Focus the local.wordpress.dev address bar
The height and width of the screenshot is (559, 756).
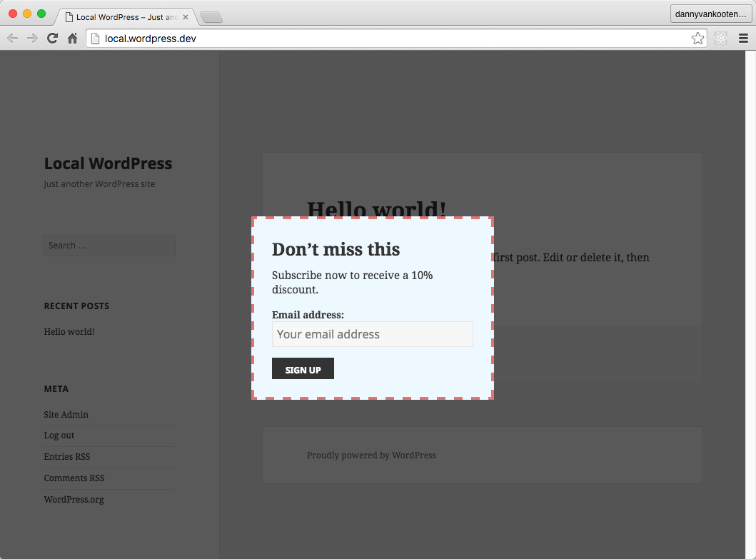click(395, 39)
